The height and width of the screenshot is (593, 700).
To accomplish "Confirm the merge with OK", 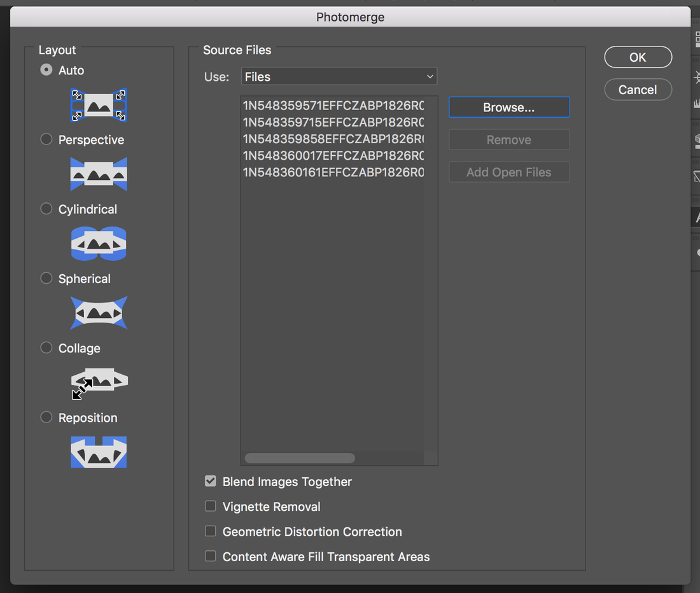I will coord(638,57).
